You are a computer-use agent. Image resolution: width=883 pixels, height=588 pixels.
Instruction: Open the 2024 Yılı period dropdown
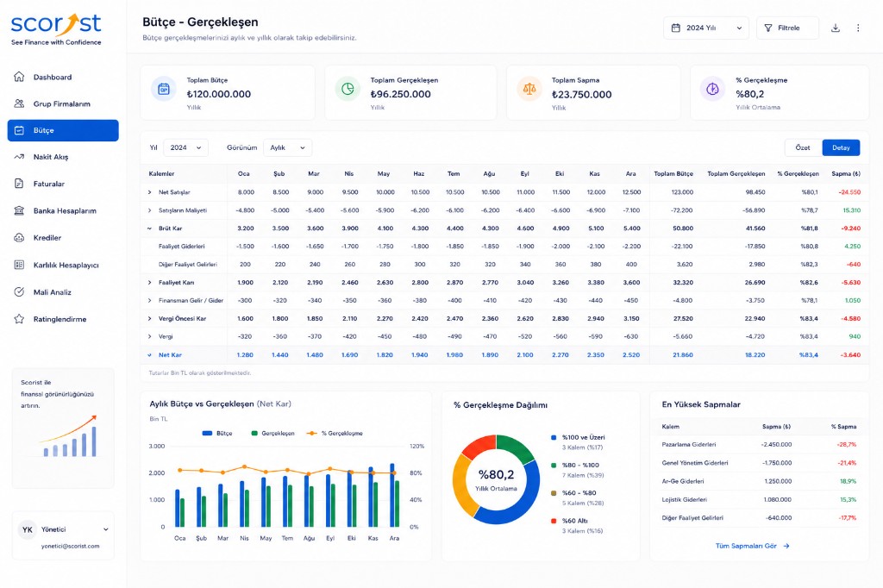point(706,28)
